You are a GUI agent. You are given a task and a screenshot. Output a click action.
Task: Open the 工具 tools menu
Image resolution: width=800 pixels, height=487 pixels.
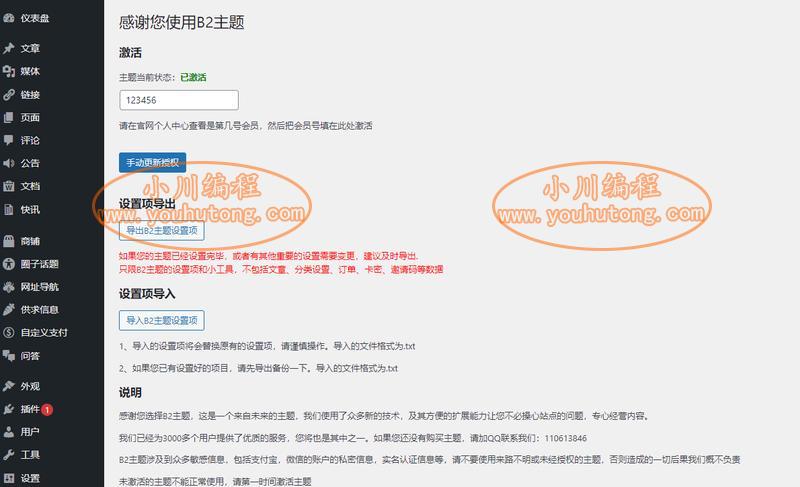tap(30, 455)
